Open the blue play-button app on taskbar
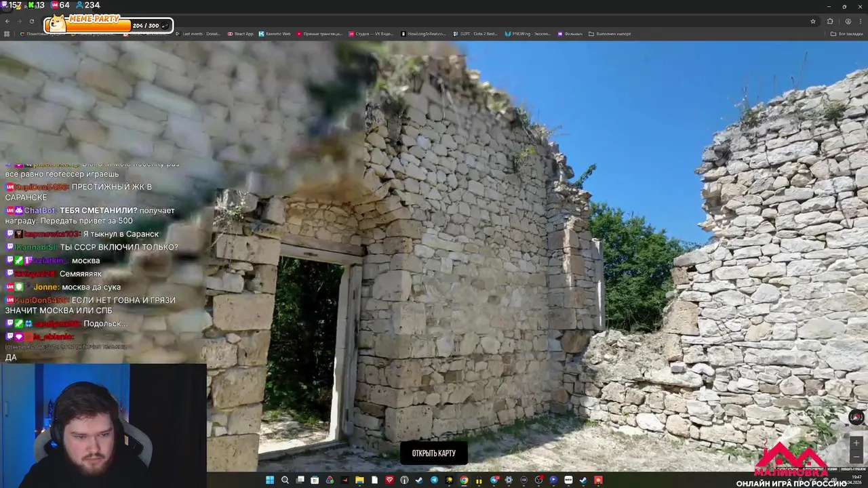The image size is (868, 488). click(553, 480)
